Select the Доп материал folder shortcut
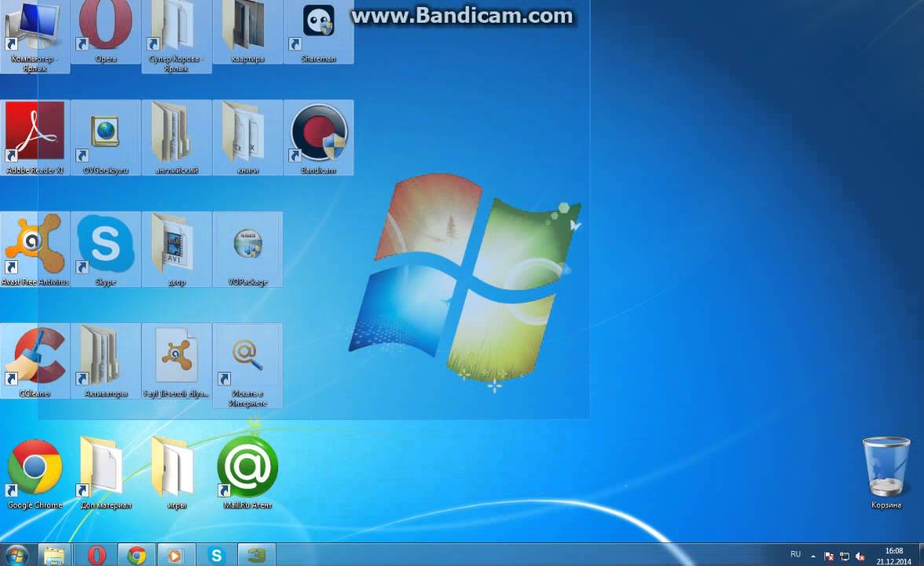Viewport: 924px width, 566px height. [105, 473]
